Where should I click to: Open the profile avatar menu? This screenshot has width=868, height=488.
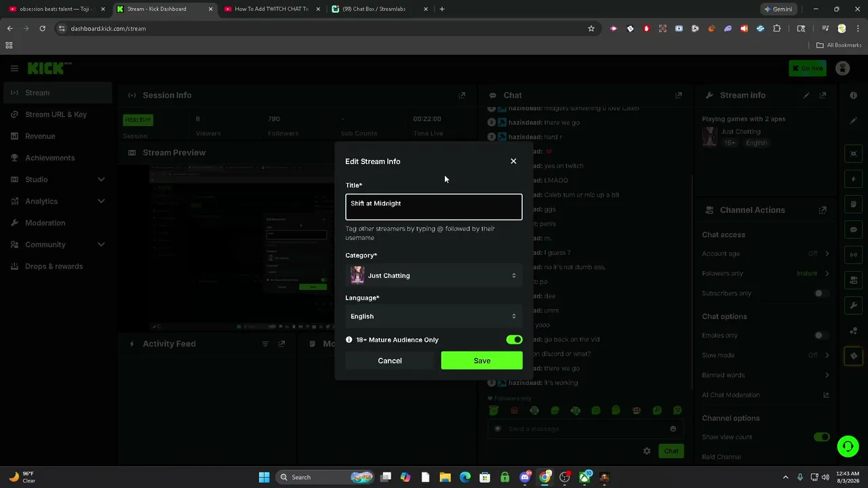pos(843,68)
